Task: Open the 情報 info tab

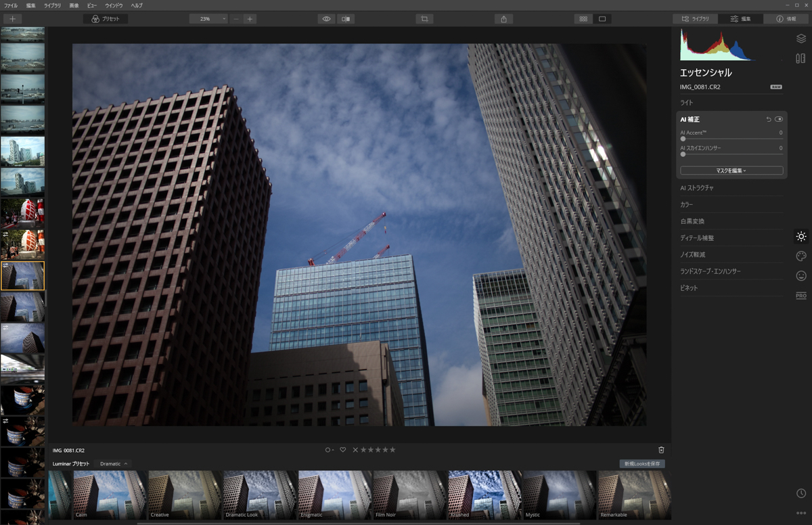Action: click(786, 19)
